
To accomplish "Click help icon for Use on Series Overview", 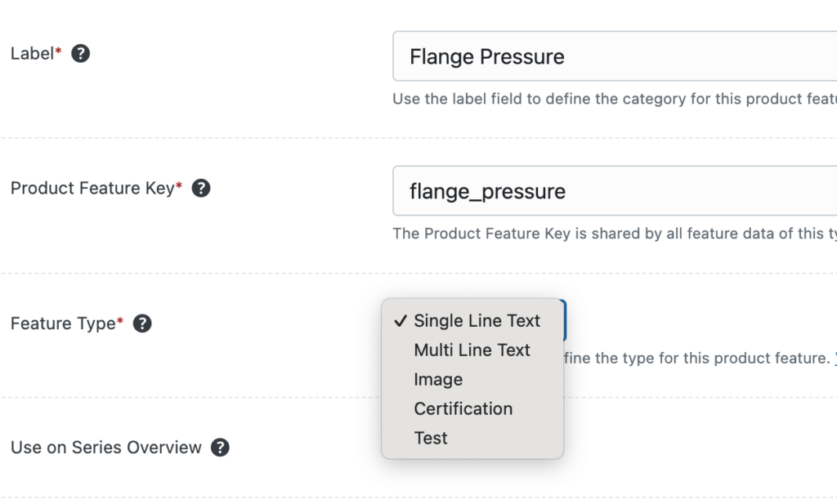I will 220,448.
